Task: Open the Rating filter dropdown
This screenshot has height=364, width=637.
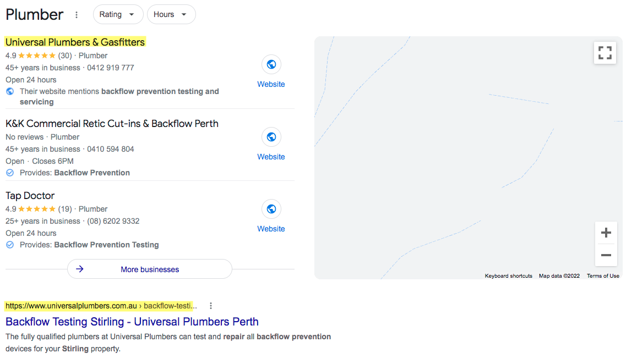Action: 118,15
